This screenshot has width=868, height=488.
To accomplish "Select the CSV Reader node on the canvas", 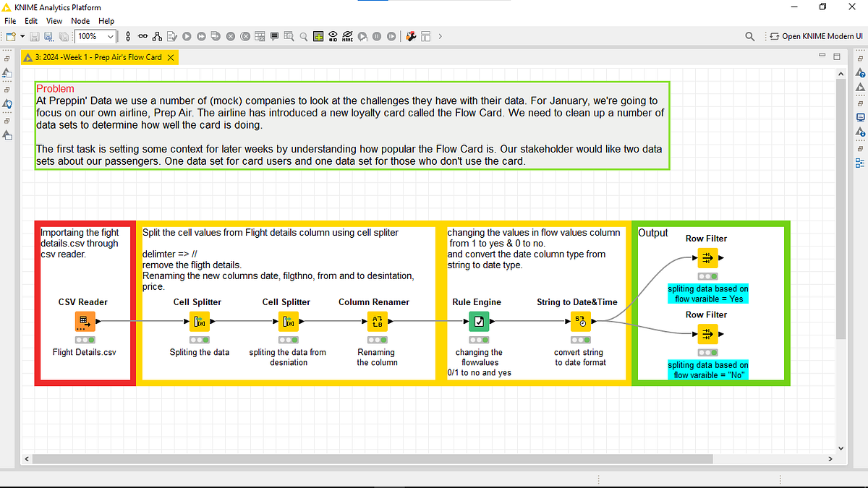I will [85, 321].
